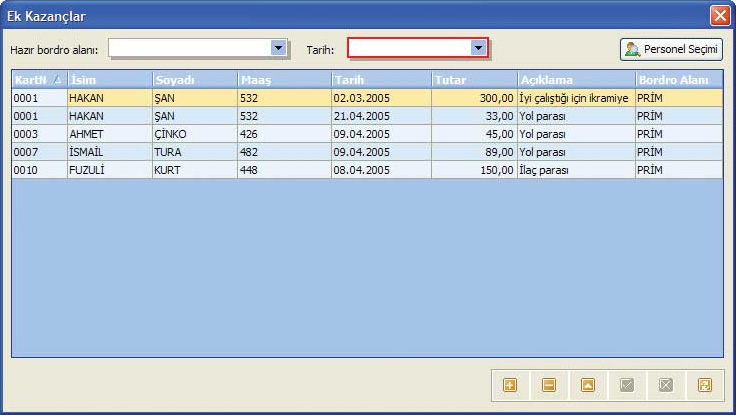This screenshot has height=415, width=736.
Task: Click the grayed-out checkmark save icon
Action: tap(627, 385)
